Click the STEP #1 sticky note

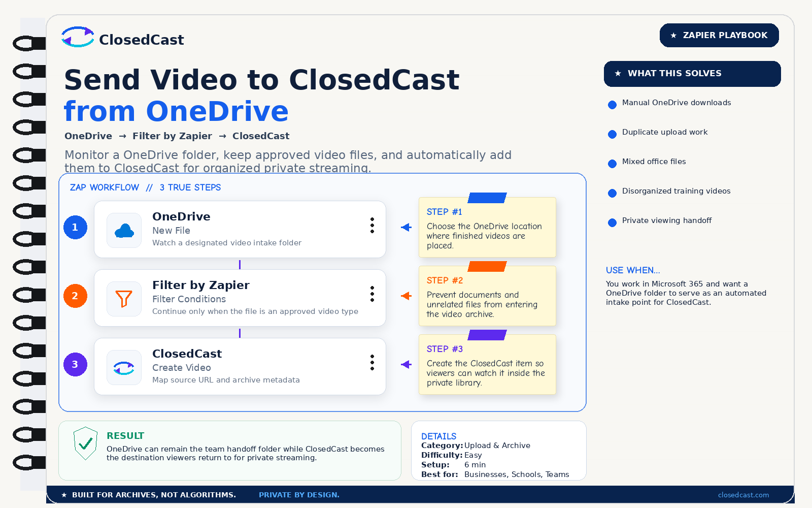point(487,227)
